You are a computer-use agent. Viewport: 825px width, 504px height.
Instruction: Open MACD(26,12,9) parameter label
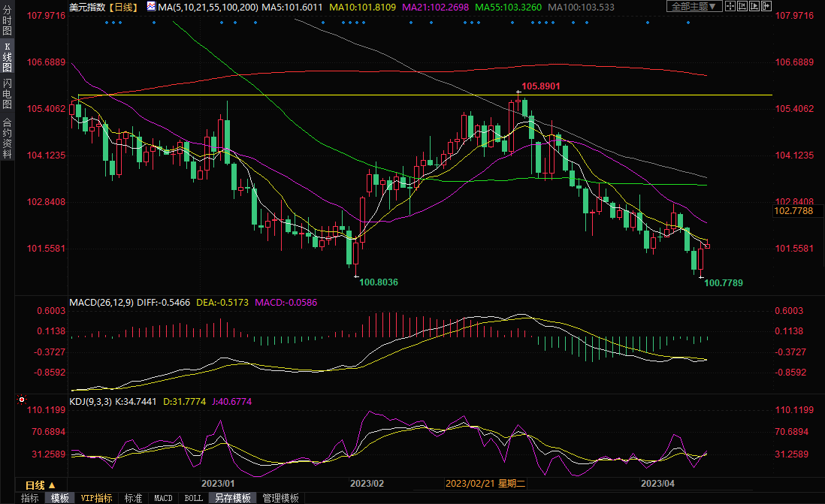click(x=102, y=303)
